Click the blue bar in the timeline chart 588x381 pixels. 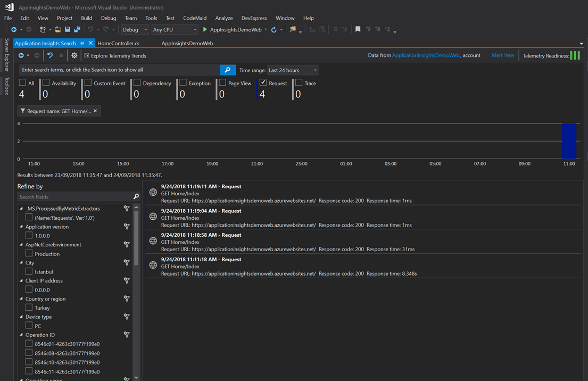tap(569, 141)
